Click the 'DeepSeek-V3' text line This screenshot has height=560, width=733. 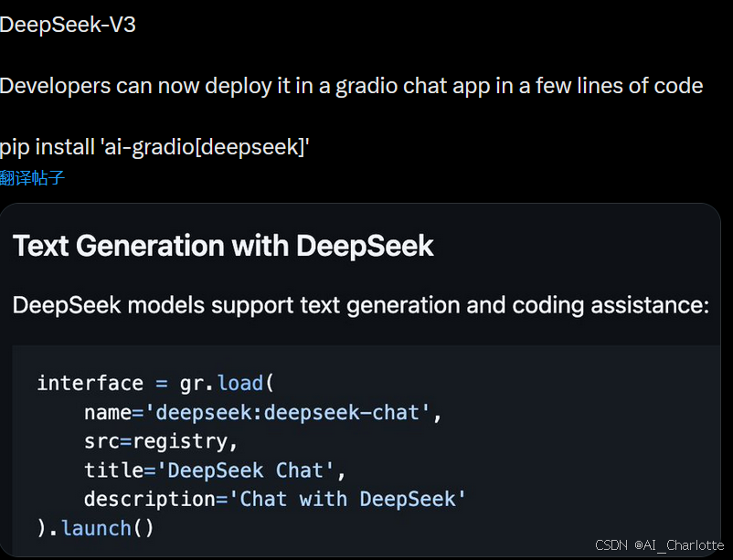[x=68, y=25]
